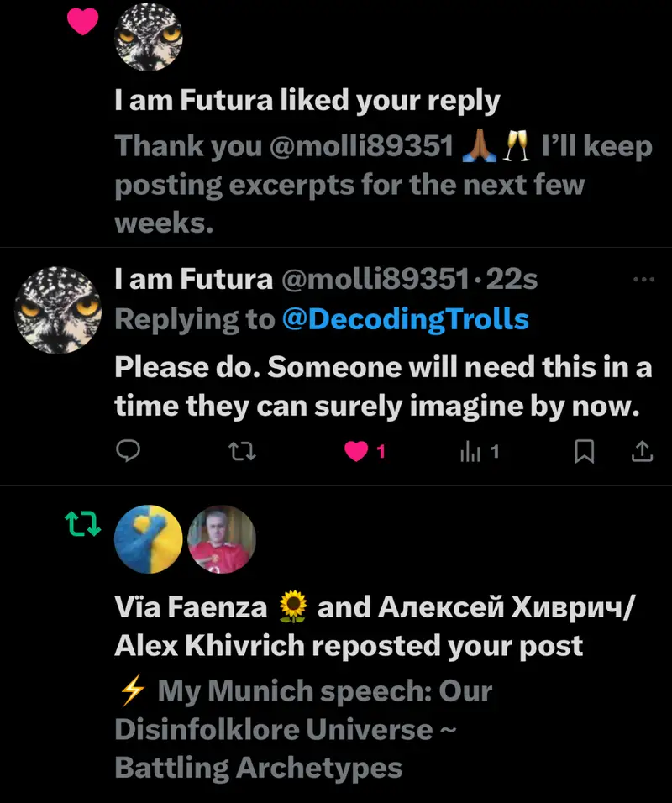Open owl avatar in liked notification

tap(149, 37)
